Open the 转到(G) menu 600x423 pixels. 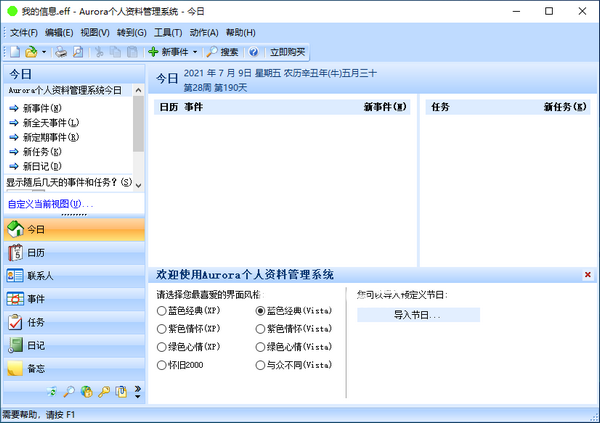(x=132, y=33)
